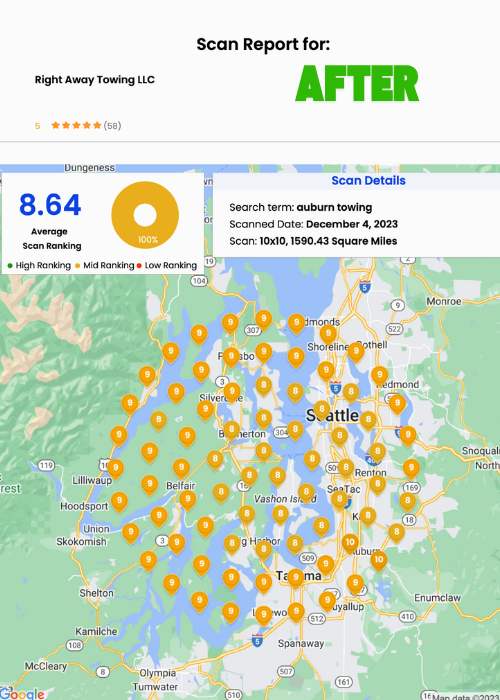
Task: Click the McCleary map label
Action: pos(46,667)
